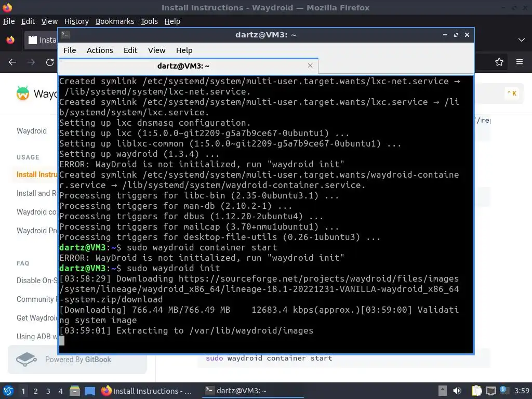
Task: Click the Firefox View icon in the tab bar
Action: (x=10, y=39)
